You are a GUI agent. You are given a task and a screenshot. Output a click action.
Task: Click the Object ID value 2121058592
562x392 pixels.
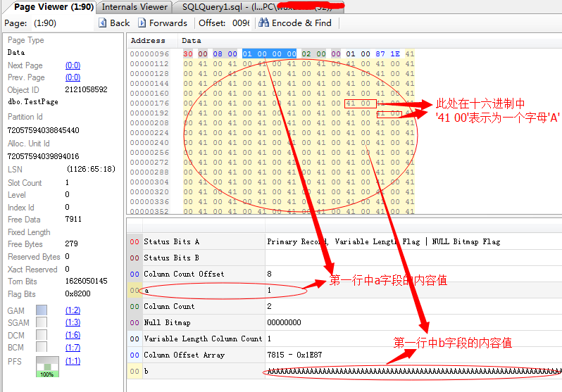86,89
